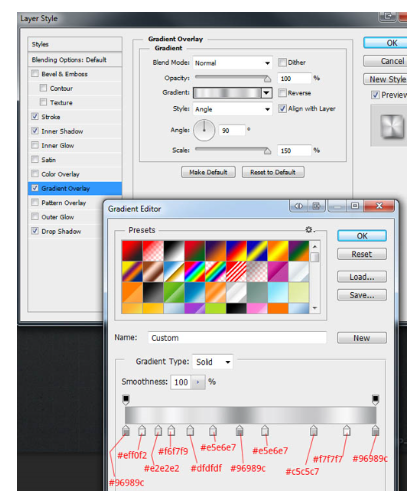Select the color stop labeled #e2e2e2

158,430
